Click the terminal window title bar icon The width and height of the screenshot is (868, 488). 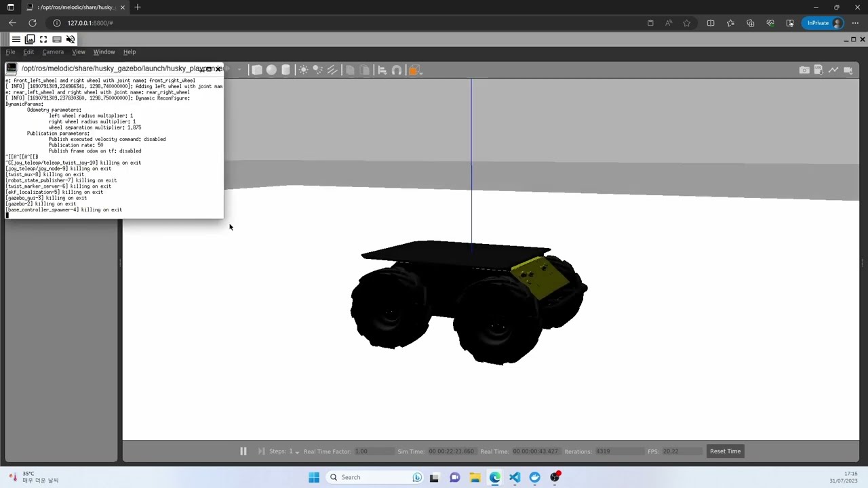12,68
